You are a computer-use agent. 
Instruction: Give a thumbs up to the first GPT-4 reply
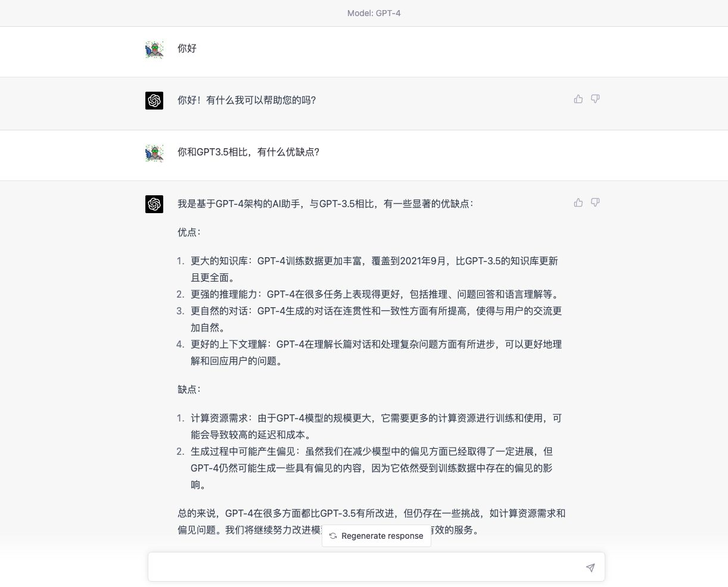click(x=578, y=99)
